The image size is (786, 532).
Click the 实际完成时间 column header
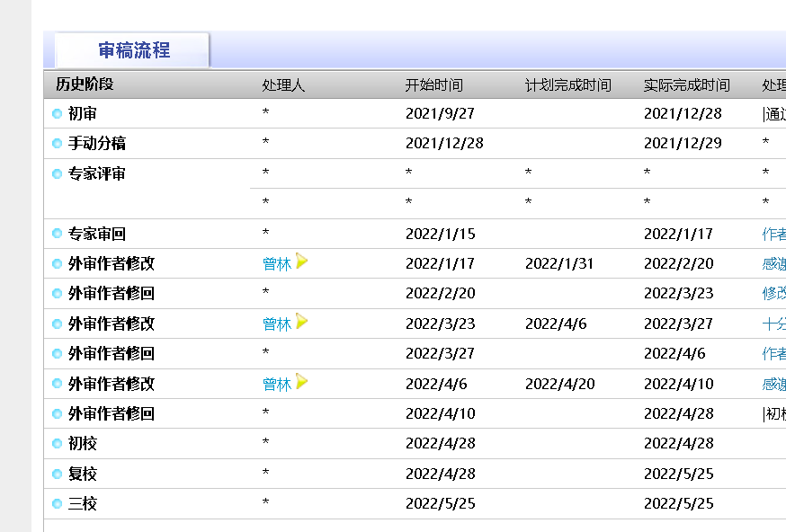click(686, 85)
